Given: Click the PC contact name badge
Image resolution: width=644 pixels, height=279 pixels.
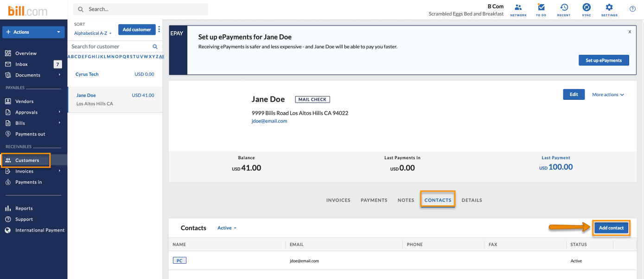Looking at the screenshot, I should 179,261.
